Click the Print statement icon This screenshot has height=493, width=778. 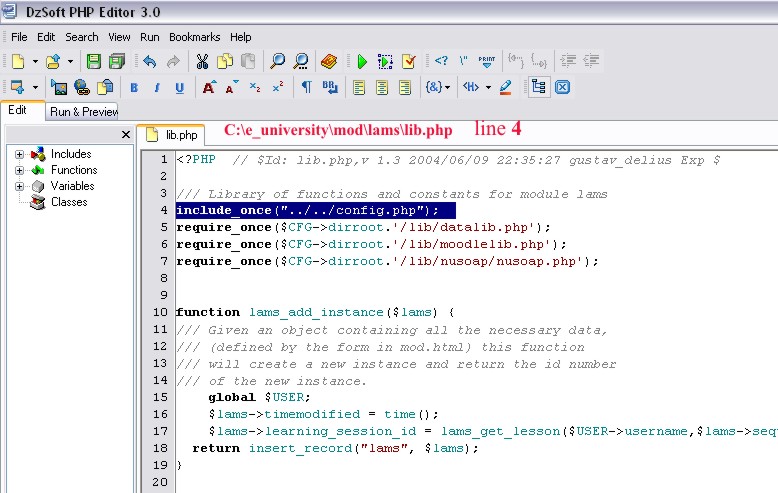pos(487,61)
